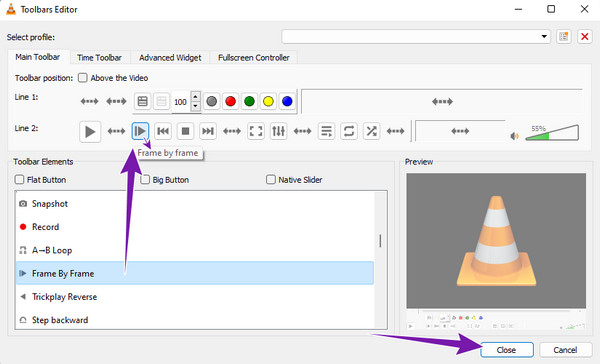Check the Big Button option
This screenshot has width=600, height=364.
click(x=145, y=180)
